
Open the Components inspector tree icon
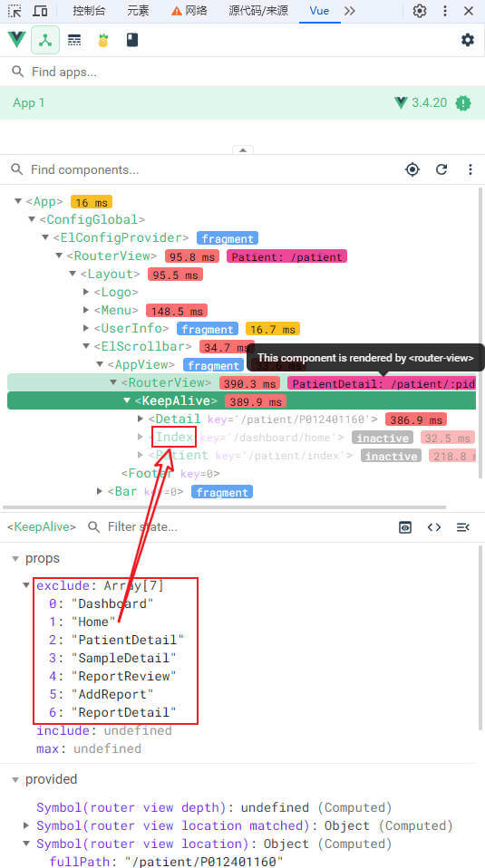pos(45,40)
